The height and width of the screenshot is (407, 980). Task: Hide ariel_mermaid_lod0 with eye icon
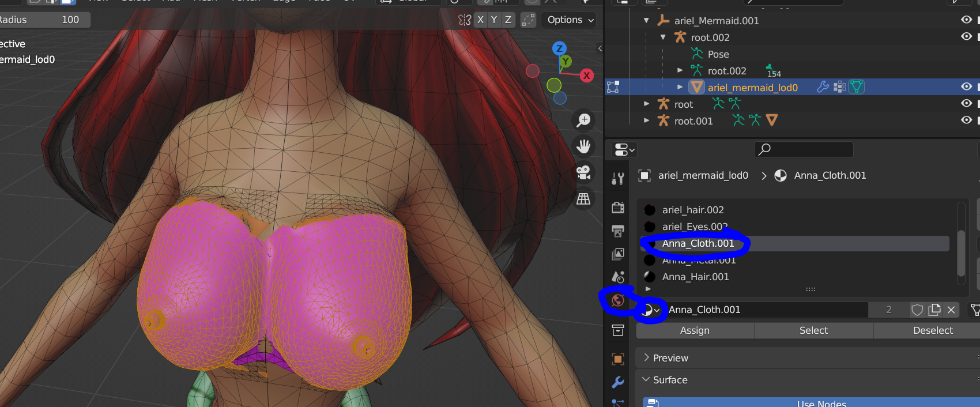coord(966,86)
